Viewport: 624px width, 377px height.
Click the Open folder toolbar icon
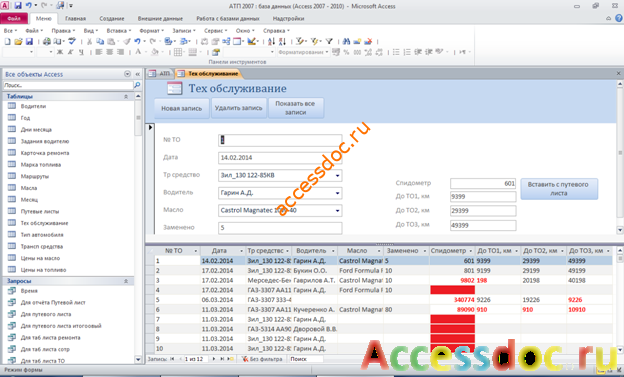18,41
